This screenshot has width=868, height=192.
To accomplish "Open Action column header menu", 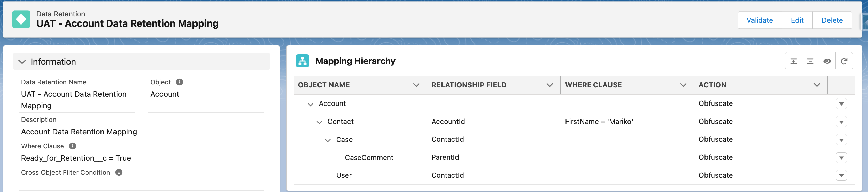I will pos(817,85).
